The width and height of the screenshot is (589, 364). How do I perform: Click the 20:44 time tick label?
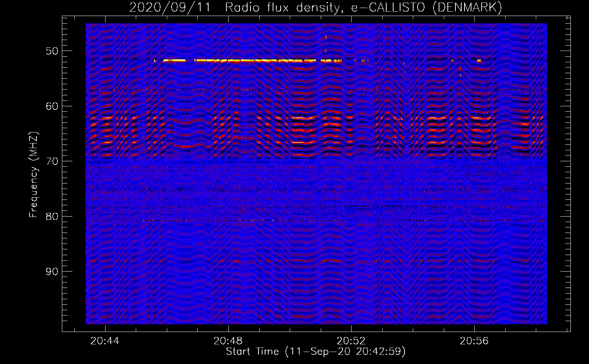tap(105, 341)
